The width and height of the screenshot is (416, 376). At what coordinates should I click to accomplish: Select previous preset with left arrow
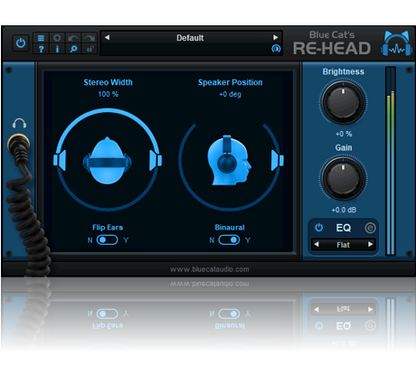(x=107, y=37)
